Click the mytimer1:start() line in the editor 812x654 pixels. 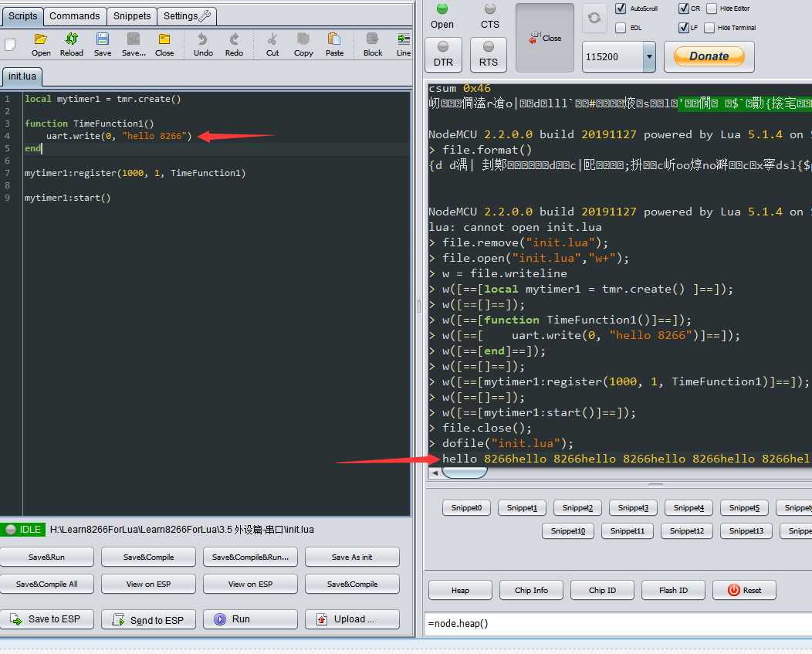68,198
